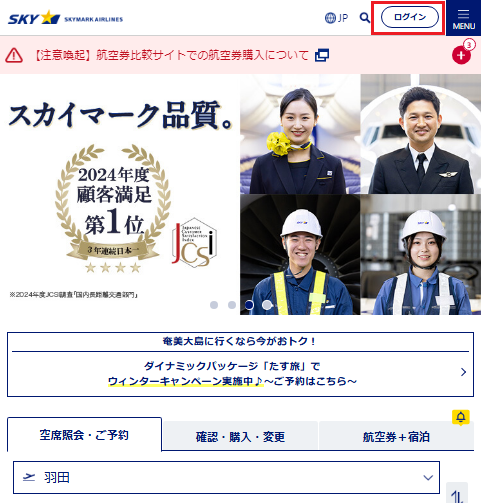The image size is (482, 503).
Task: Select the fourth carousel slide dot
Action: click(267, 305)
